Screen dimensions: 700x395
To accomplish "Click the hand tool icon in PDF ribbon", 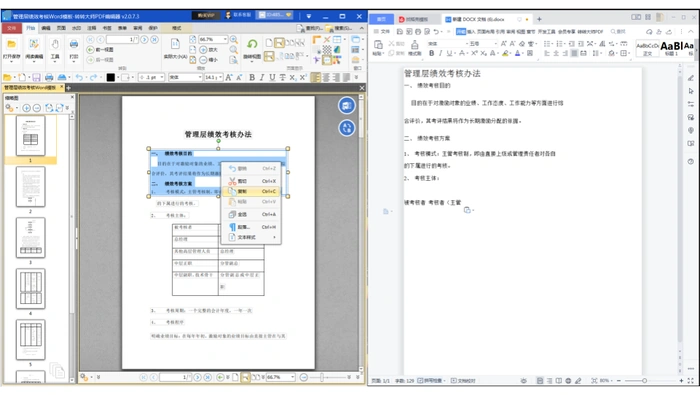I will pos(55,44).
